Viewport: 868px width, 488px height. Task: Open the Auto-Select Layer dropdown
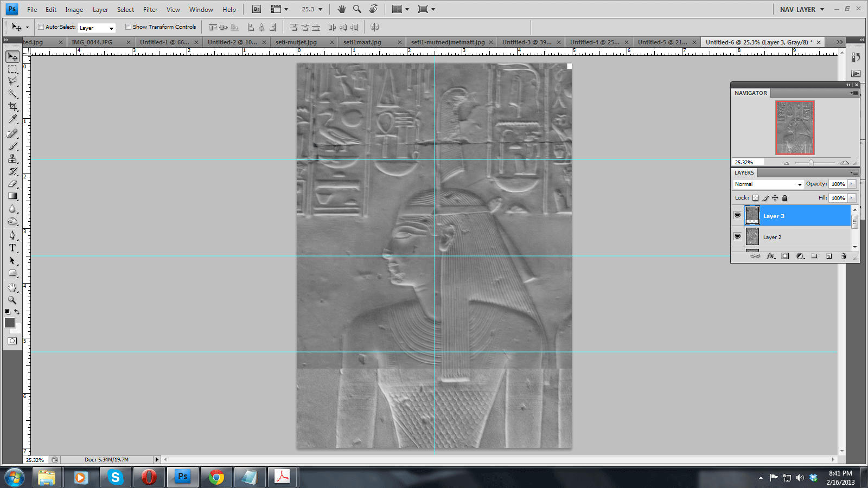[x=97, y=28]
